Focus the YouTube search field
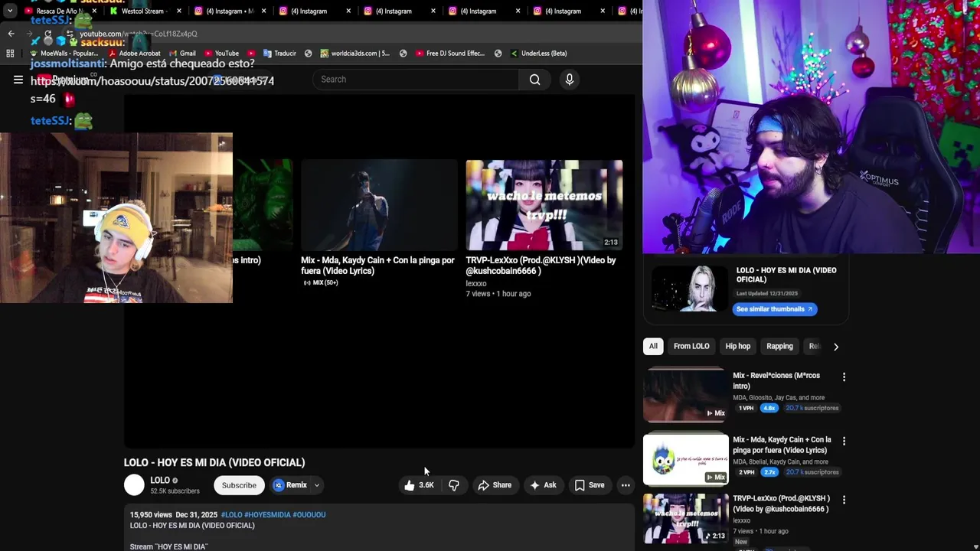 417,80
